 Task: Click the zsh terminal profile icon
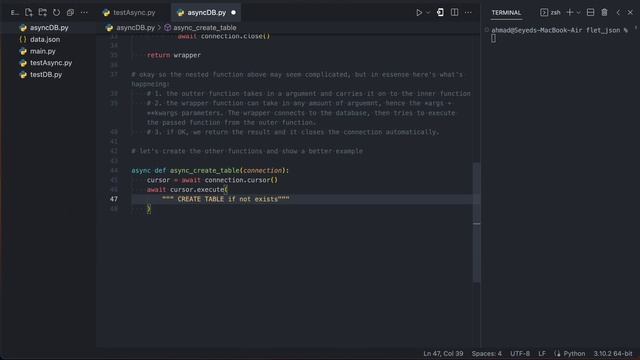(x=544, y=13)
